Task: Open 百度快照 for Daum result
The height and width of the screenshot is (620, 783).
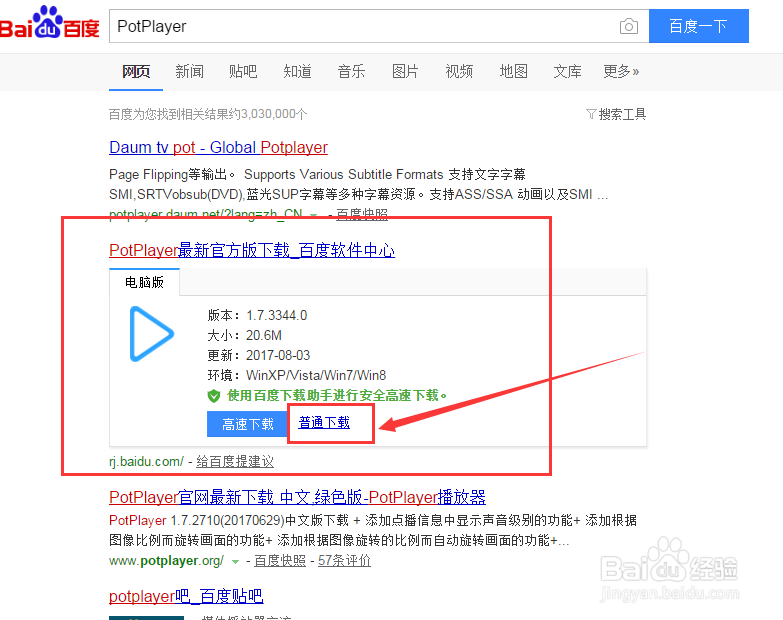Action: 362,214
